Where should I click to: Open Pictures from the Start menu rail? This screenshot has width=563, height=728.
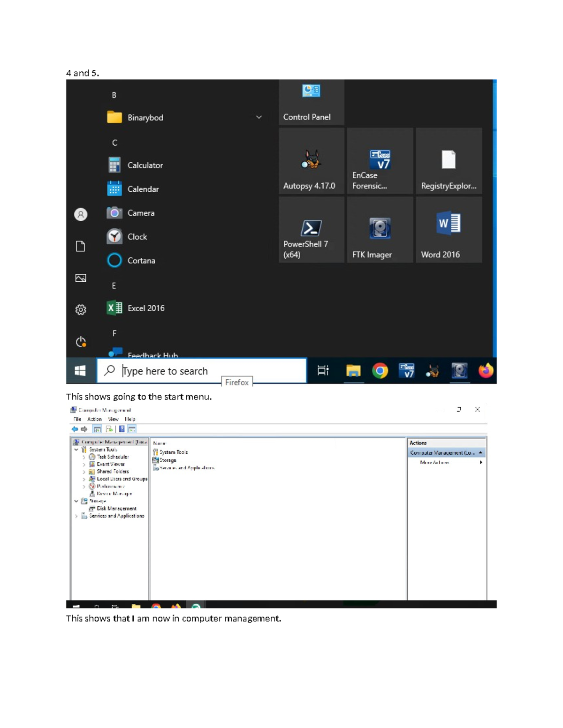[81, 278]
